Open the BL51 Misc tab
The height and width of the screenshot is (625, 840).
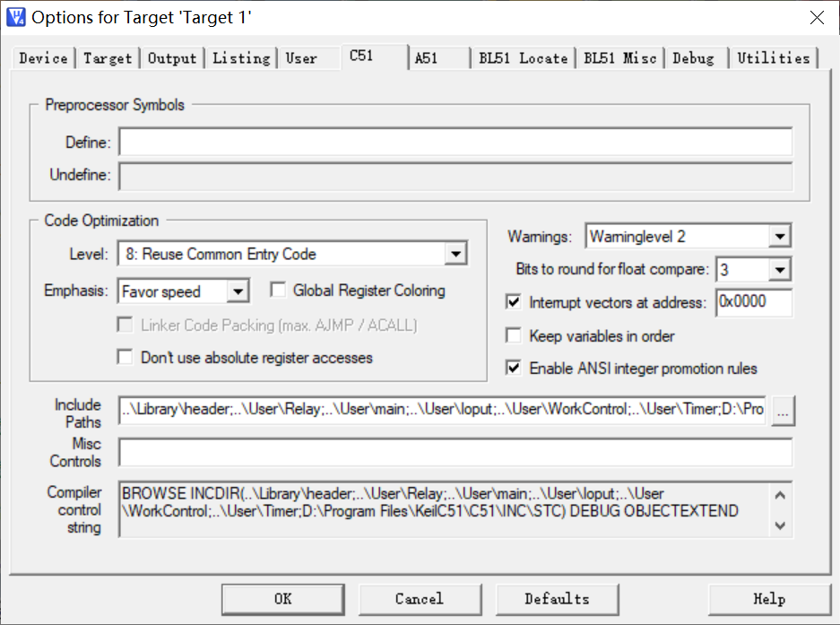(x=619, y=58)
